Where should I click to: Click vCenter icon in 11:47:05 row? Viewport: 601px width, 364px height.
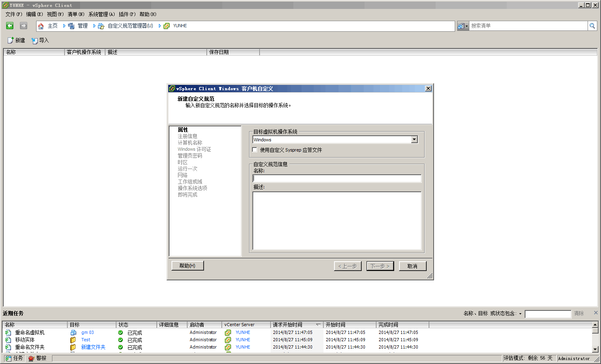point(228,332)
